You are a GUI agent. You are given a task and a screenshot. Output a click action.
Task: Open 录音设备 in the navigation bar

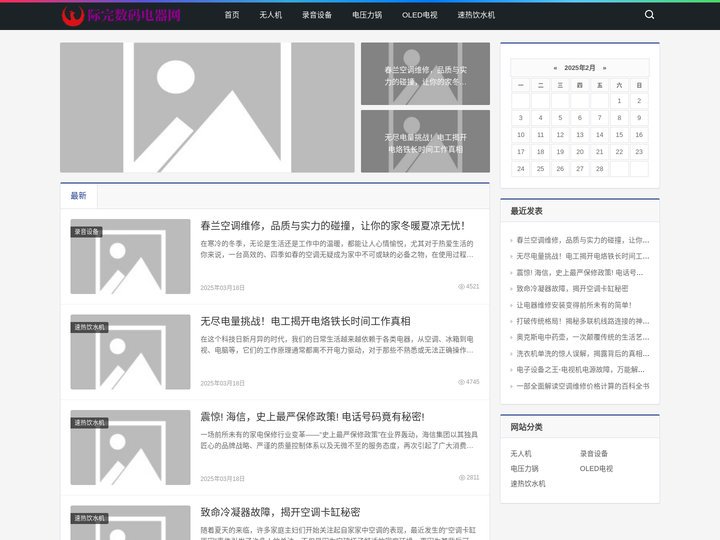(317, 15)
